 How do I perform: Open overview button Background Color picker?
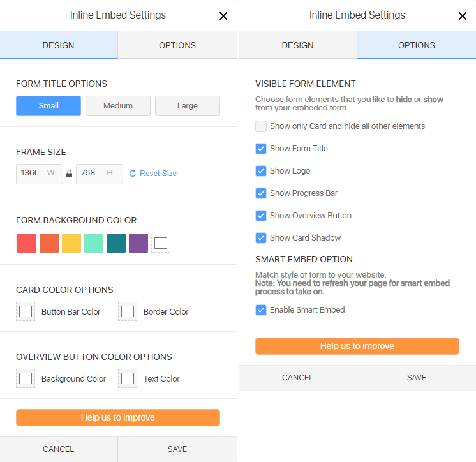pos(26,378)
